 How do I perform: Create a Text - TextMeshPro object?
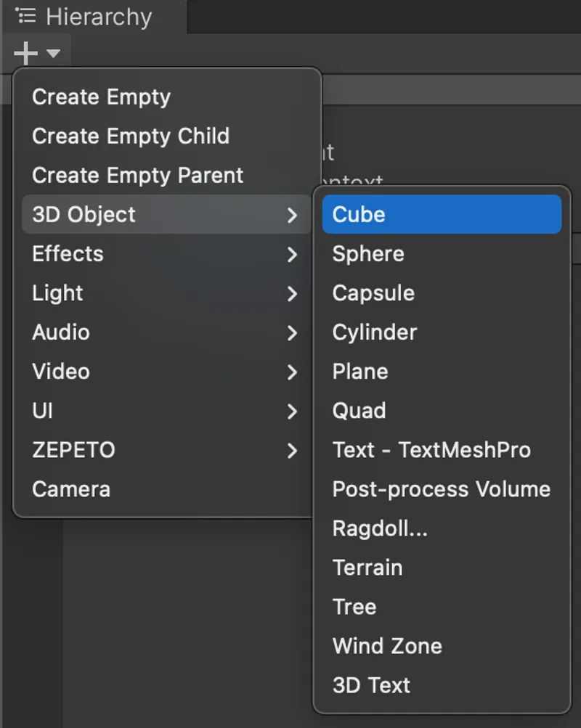point(431,449)
